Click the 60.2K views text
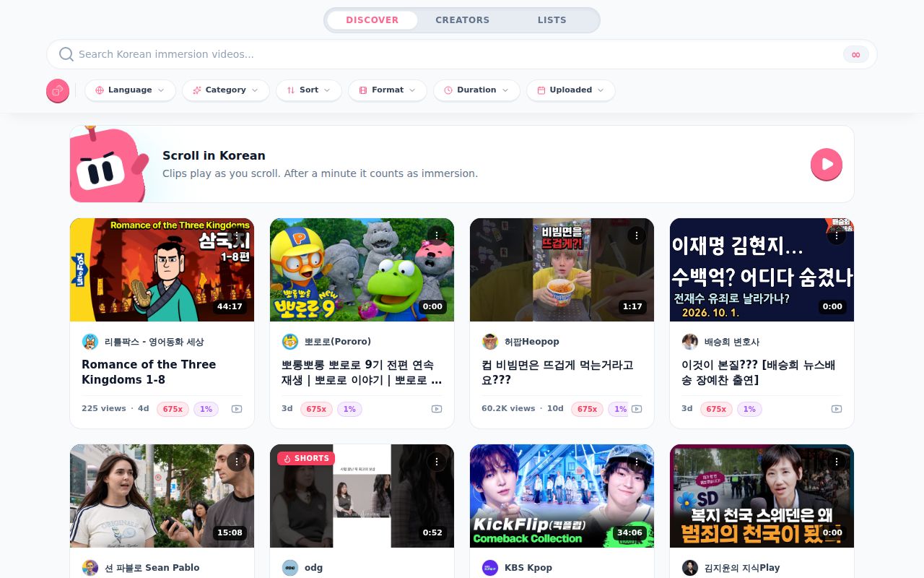Image resolution: width=924 pixels, height=578 pixels. pos(508,408)
